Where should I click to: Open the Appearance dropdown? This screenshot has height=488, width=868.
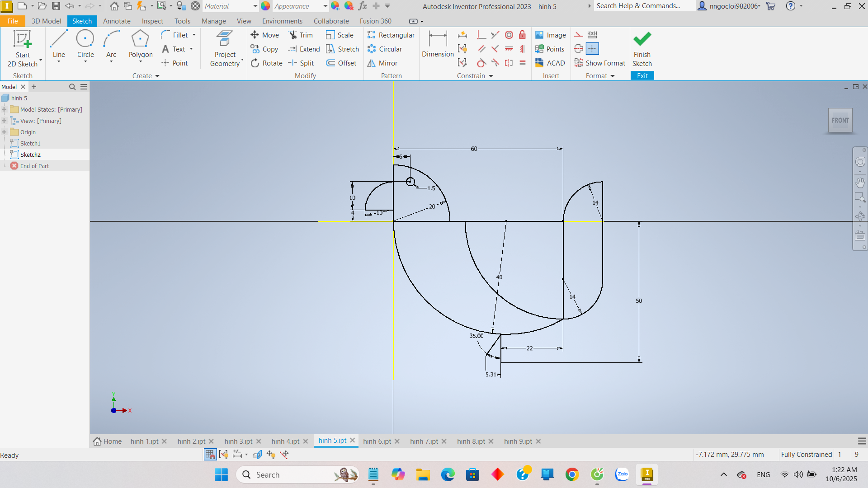[x=325, y=6]
